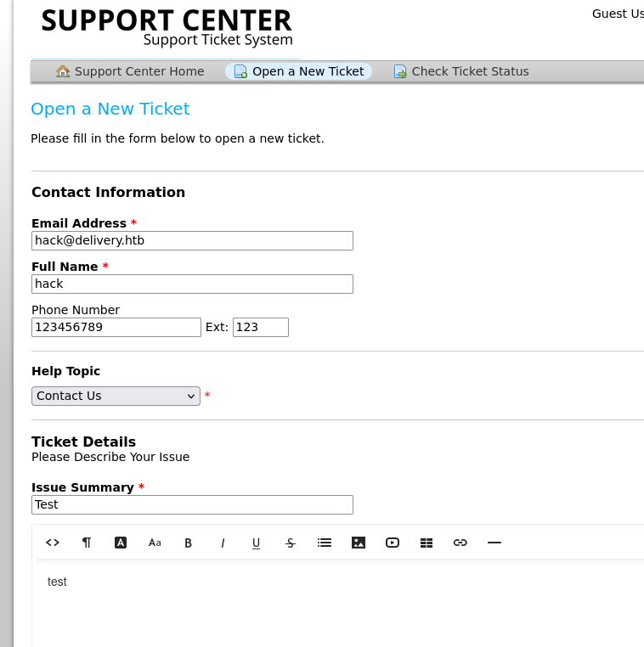Image resolution: width=644 pixels, height=647 pixels.
Task: Select the Open a New Ticket tab
Action: pyautogui.click(x=298, y=71)
